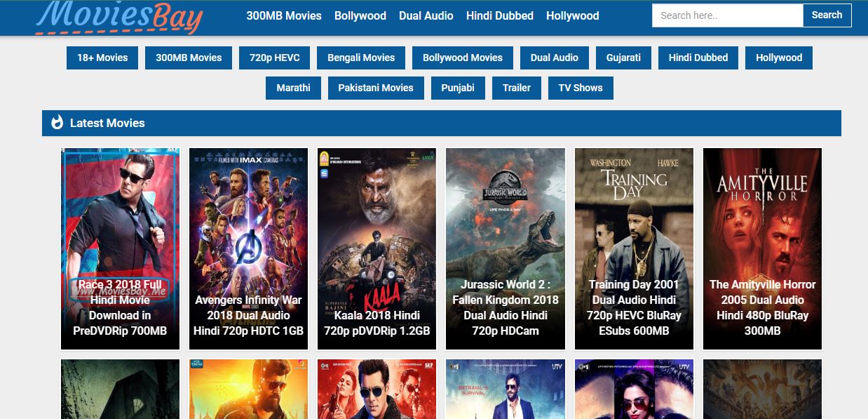This screenshot has height=419, width=868.
Task: Click the flame icon beside Latest Movies
Action: (57, 123)
